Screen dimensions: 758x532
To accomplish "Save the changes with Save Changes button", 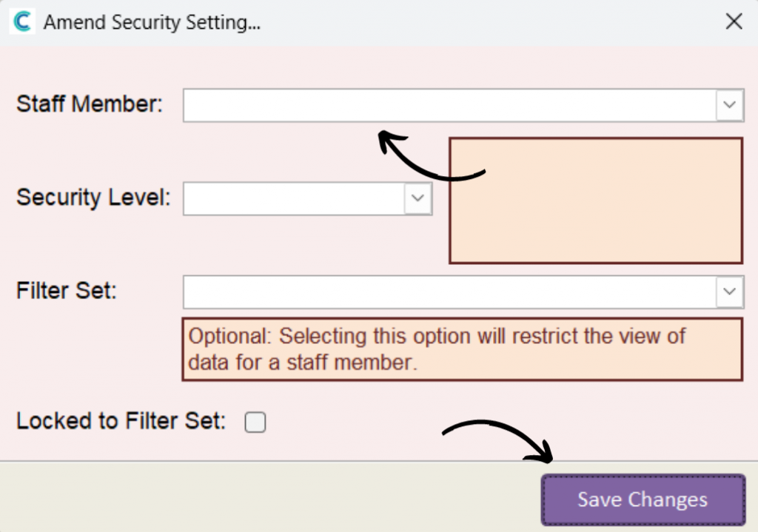I will 643,499.
